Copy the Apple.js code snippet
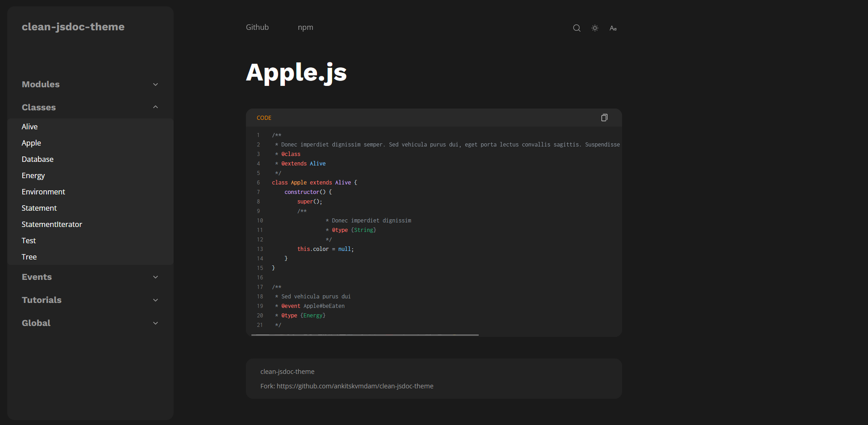The image size is (868, 425). 604,118
